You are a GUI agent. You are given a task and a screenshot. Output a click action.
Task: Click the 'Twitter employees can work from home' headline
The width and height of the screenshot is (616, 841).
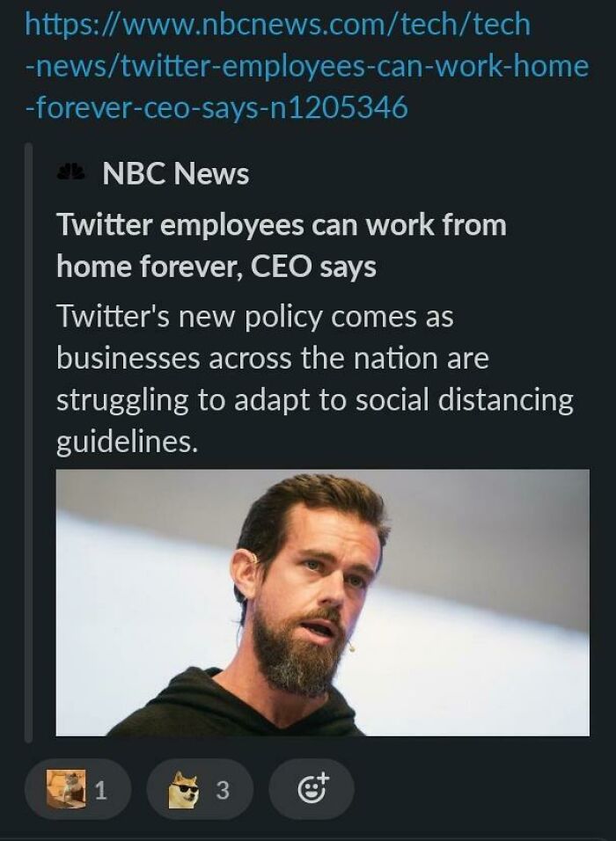(282, 246)
